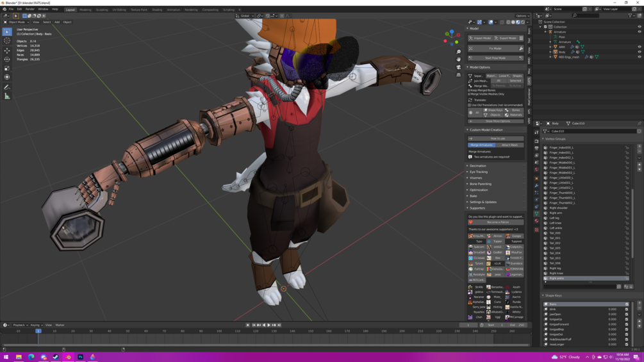Enable Use Old Translations checkbox
Image resolution: width=644 pixels, height=362 pixels.
[470, 105]
